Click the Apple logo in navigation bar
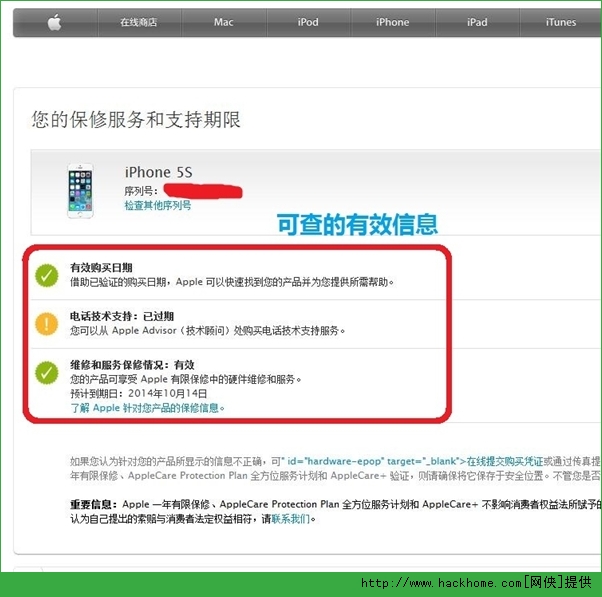The image size is (602, 597). click(x=55, y=22)
